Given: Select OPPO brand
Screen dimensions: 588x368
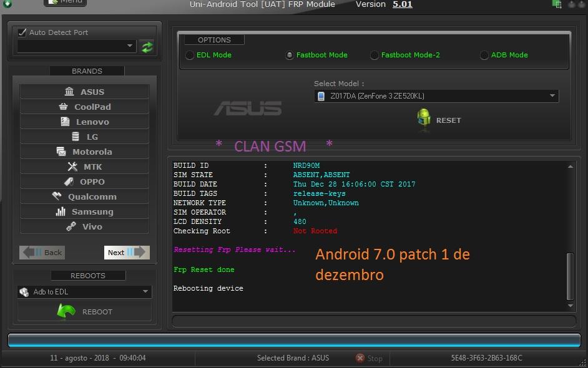Looking at the screenshot, I should pyautogui.click(x=84, y=182).
